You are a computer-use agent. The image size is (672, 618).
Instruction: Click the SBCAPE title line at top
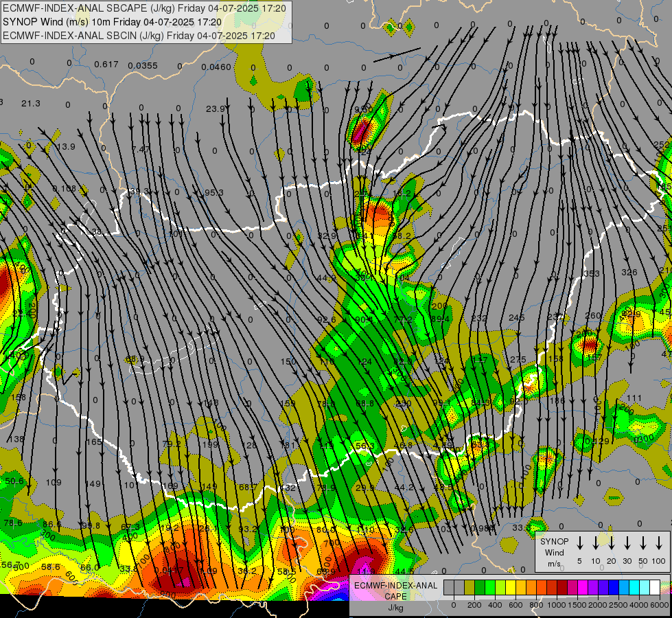click(144, 8)
